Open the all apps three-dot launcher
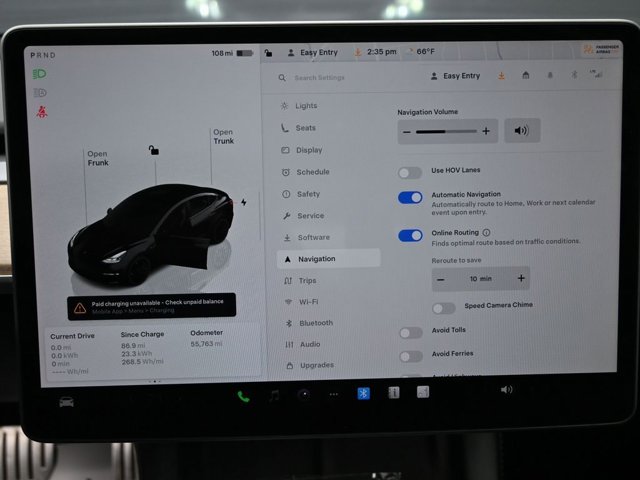This screenshot has width=640, height=480. pos(333,394)
